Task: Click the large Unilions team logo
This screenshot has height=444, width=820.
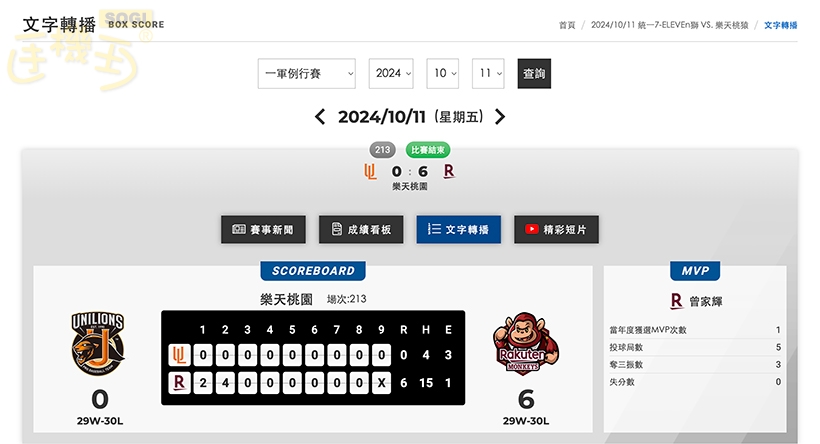Action: click(x=98, y=343)
